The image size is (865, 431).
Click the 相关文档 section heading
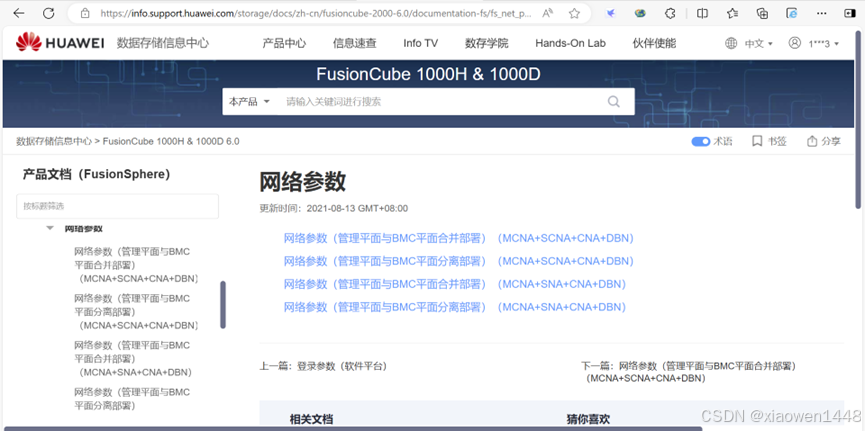311,419
